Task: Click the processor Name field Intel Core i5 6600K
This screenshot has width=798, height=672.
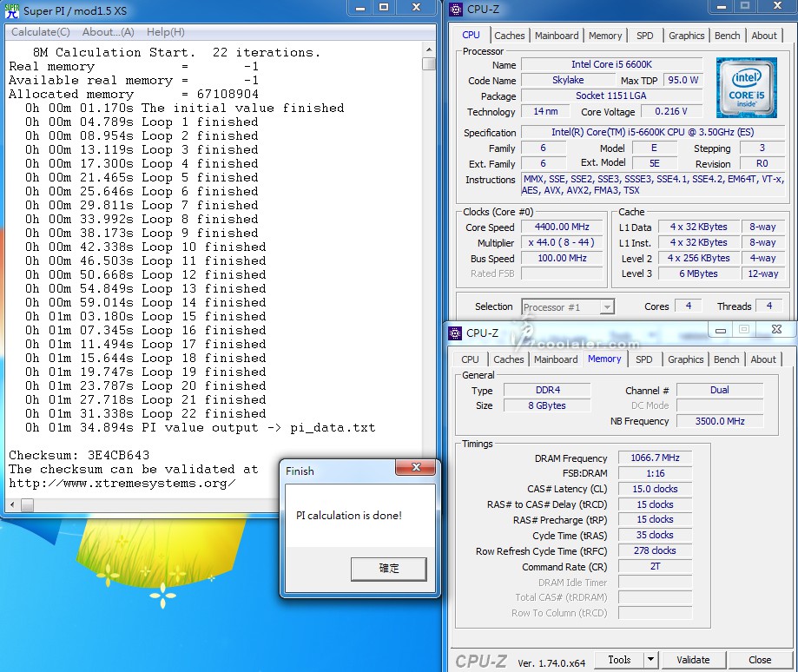Action: click(x=611, y=64)
